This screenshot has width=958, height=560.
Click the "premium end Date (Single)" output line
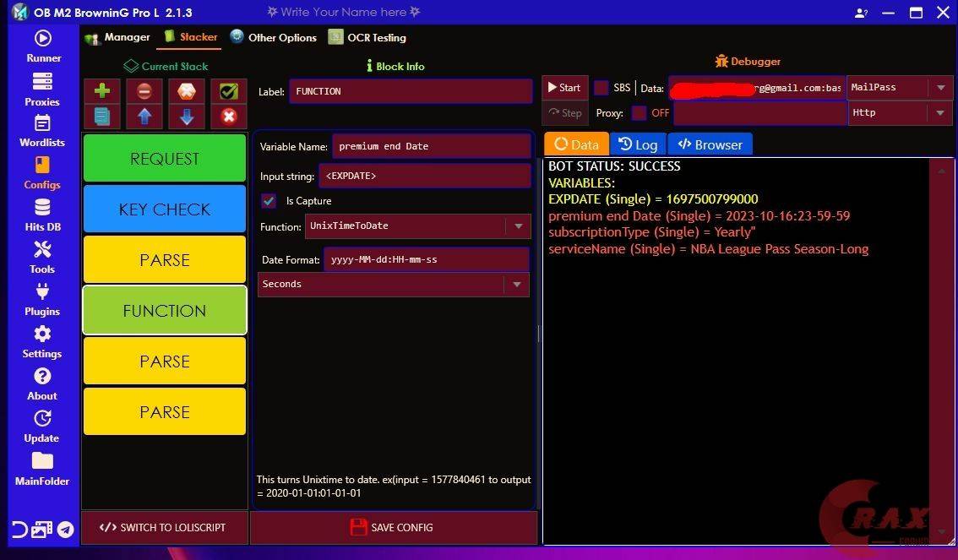[x=699, y=215]
